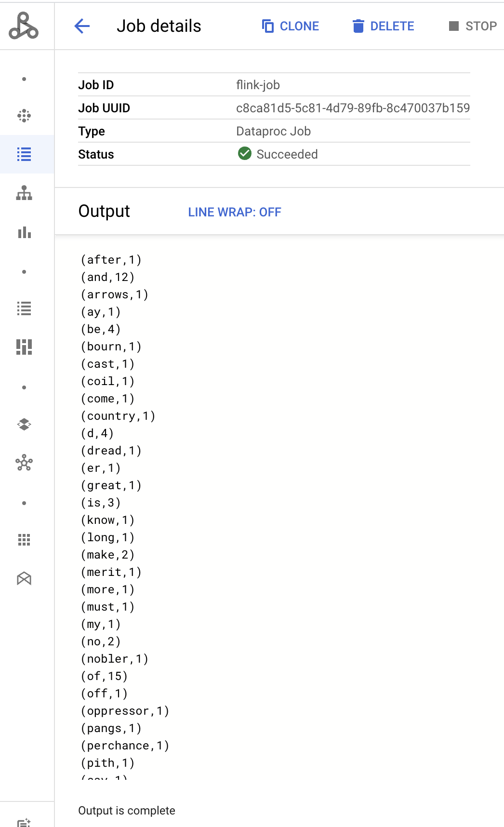The image size is (504, 827).
Task: Click the release notes sparkle icon
Action: [x=24, y=822]
